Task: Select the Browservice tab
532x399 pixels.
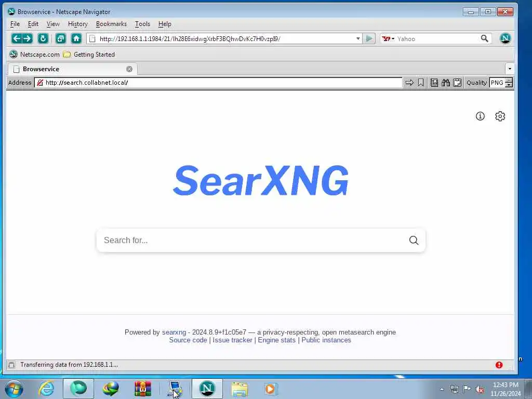Action: [x=72, y=69]
